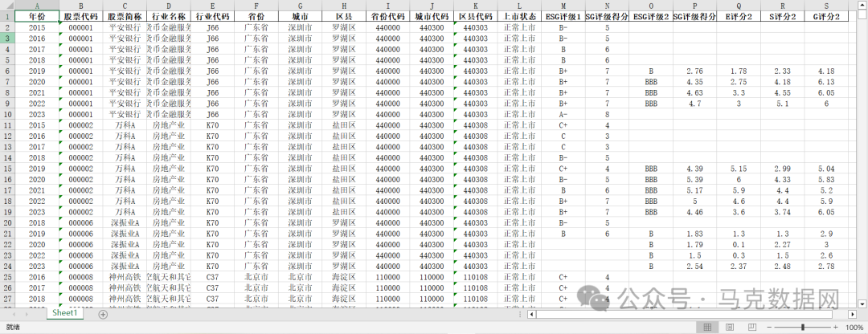The height and width of the screenshot is (334, 868).
Task: Click the 省份 header cell
Action: pyautogui.click(x=256, y=17)
